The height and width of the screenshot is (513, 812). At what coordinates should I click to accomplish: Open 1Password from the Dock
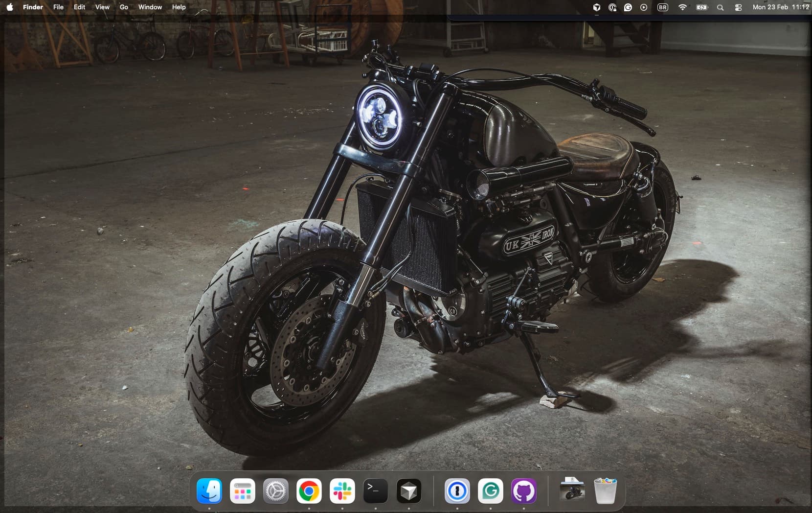tap(456, 491)
